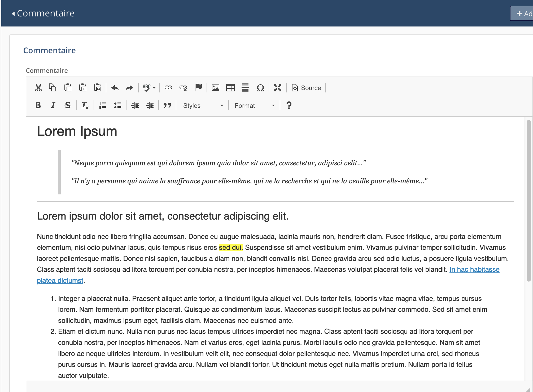Open the Format dropdown
The image size is (533, 392).
point(255,105)
